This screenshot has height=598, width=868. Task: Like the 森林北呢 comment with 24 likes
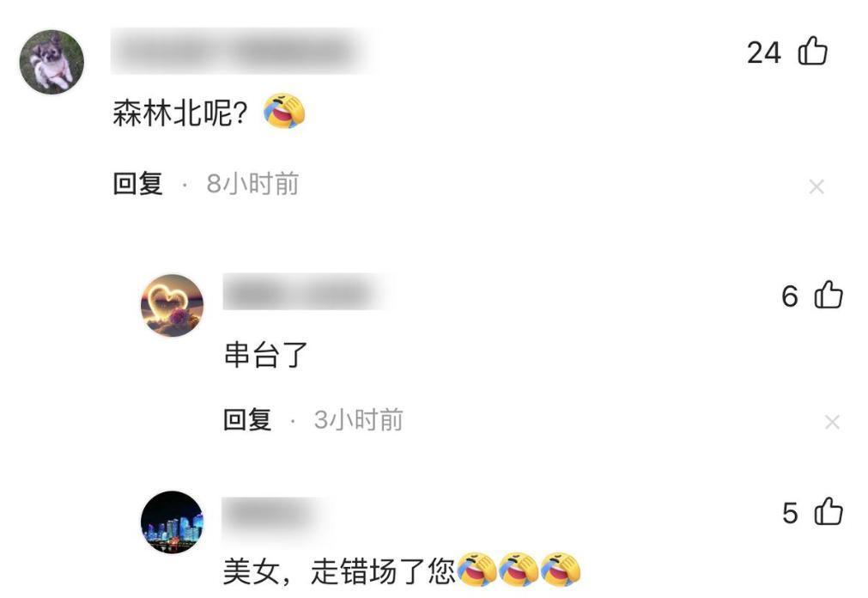pos(813,51)
